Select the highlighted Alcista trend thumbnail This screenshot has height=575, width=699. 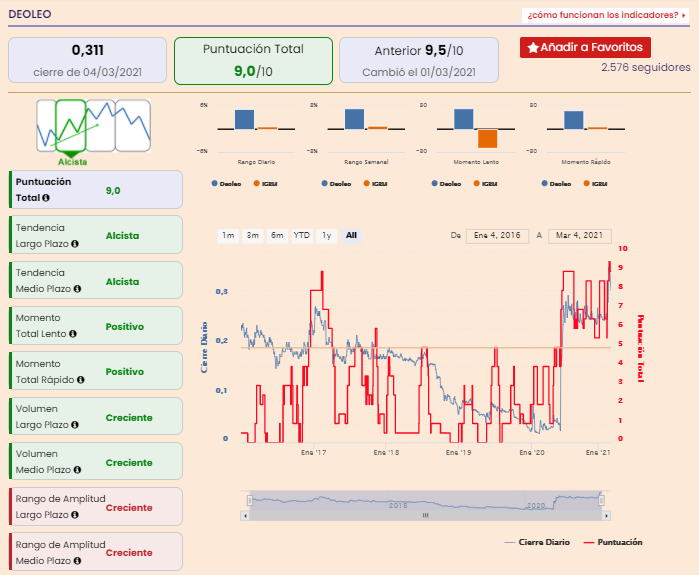[x=70, y=126]
